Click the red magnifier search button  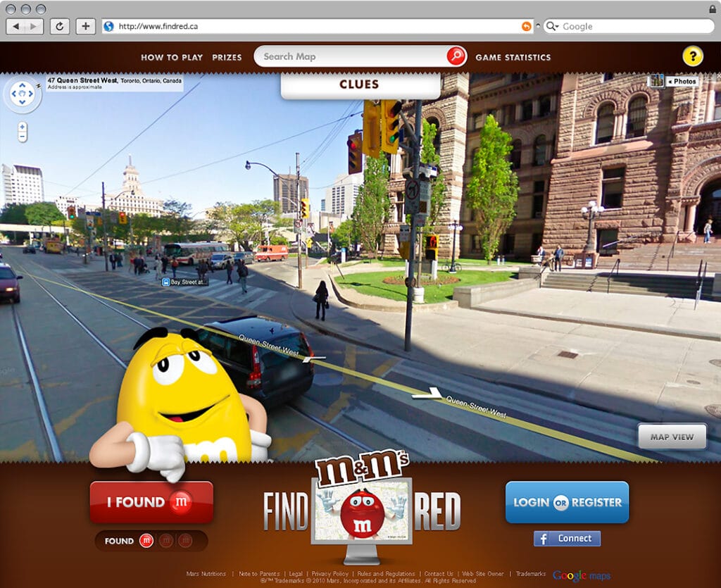pos(456,56)
